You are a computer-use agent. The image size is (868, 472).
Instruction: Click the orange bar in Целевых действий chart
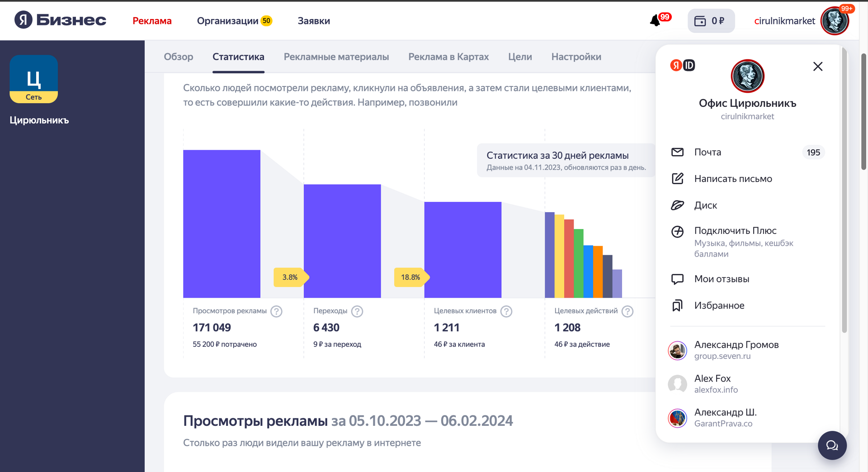pyautogui.click(x=598, y=272)
